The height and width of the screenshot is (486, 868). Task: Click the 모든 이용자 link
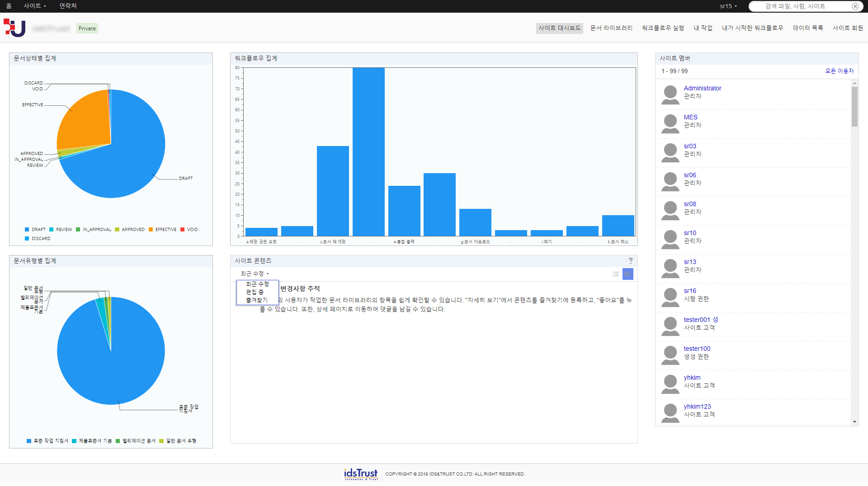839,71
